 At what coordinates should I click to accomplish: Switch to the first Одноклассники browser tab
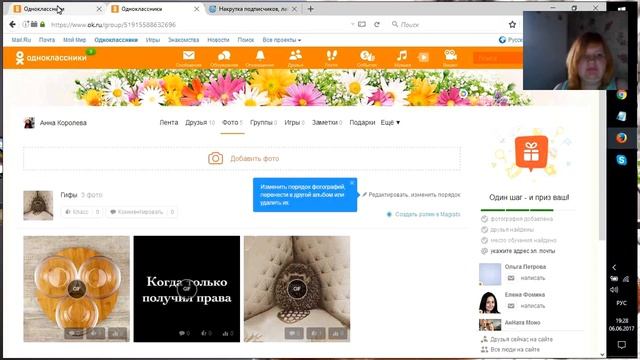tap(56, 9)
